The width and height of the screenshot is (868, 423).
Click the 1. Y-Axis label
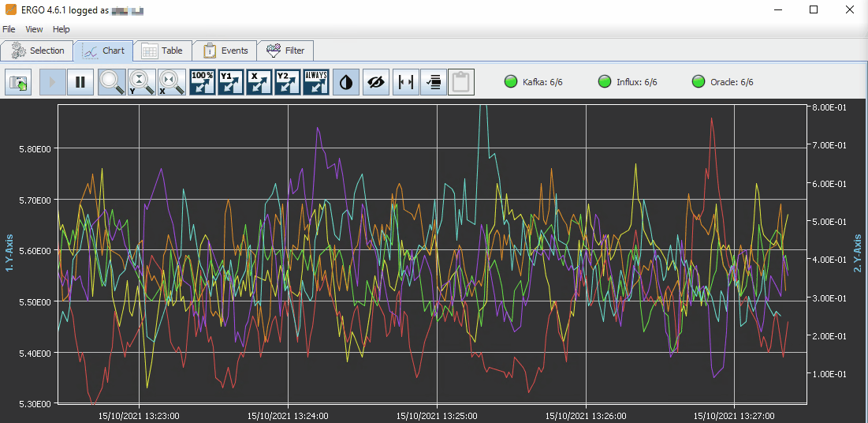coord(9,253)
